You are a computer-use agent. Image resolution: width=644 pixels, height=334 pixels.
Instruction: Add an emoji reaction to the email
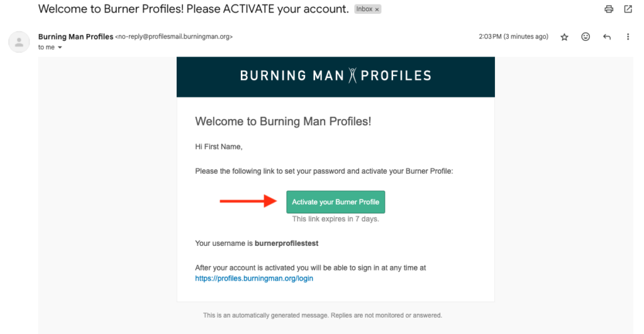coord(586,36)
